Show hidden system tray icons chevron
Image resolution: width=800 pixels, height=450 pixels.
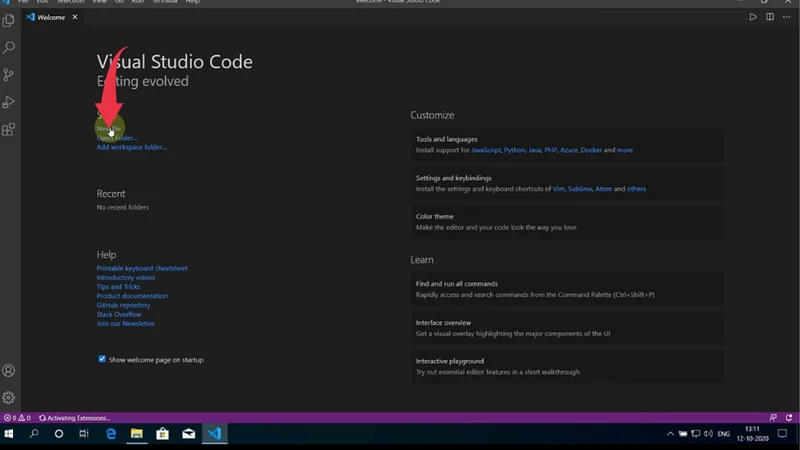(671, 434)
